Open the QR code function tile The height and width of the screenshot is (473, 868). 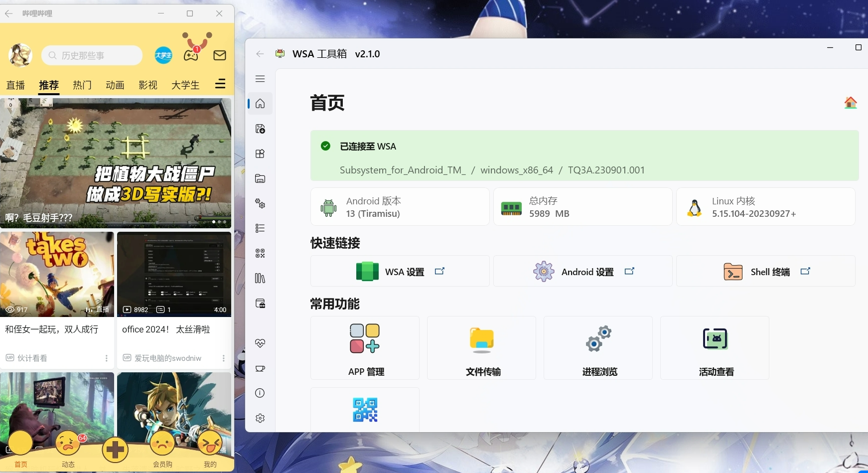tap(365, 410)
